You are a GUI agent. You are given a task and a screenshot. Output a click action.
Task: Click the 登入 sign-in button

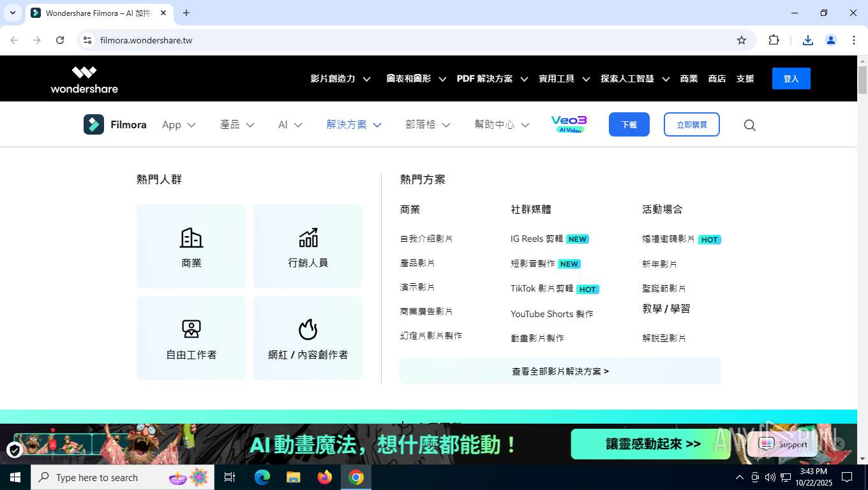coord(791,78)
